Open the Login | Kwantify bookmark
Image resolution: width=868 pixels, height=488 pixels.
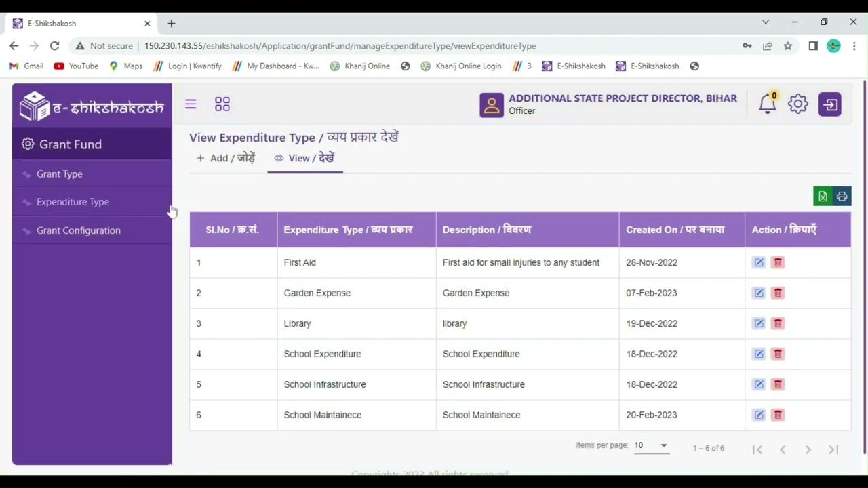[188, 66]
